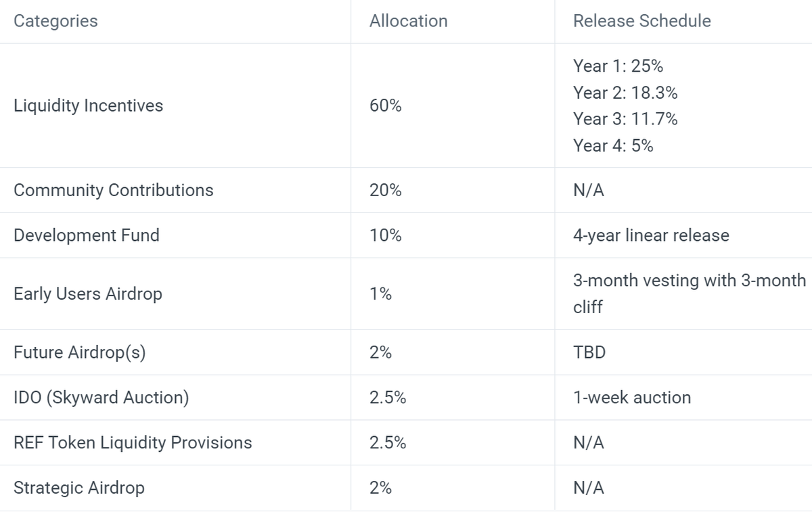The image size is (812, 512).
Task: Click the Release Schedule column header
Action: 641,21
